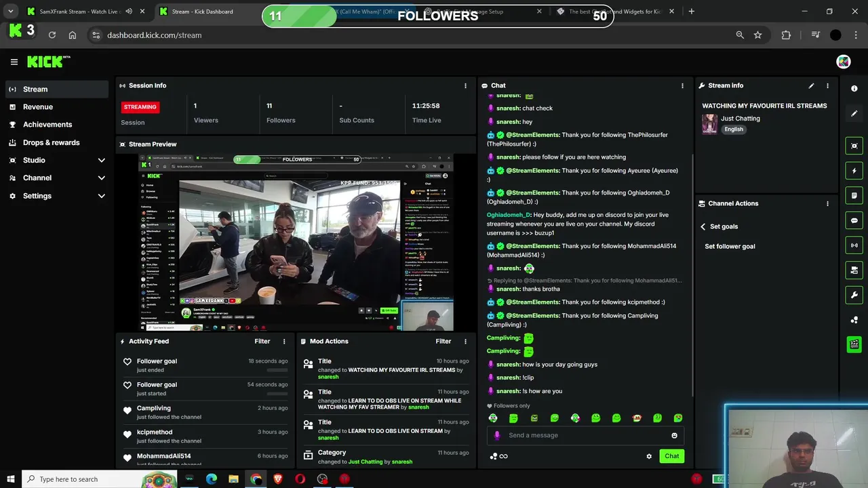Open Windows Start menu
This screenshot has width=868, height=488.
pos(11,479)
